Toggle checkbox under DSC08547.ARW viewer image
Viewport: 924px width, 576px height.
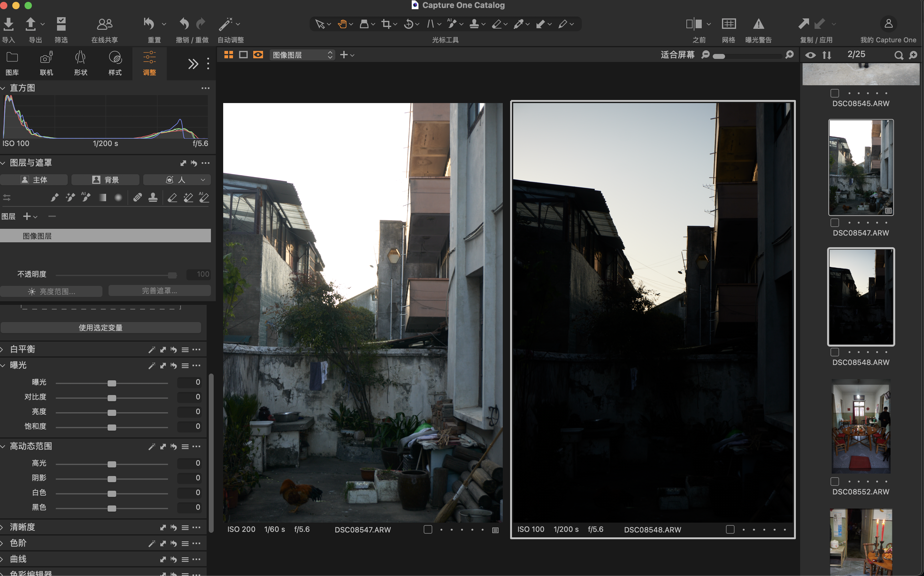[x=428, y=529]
